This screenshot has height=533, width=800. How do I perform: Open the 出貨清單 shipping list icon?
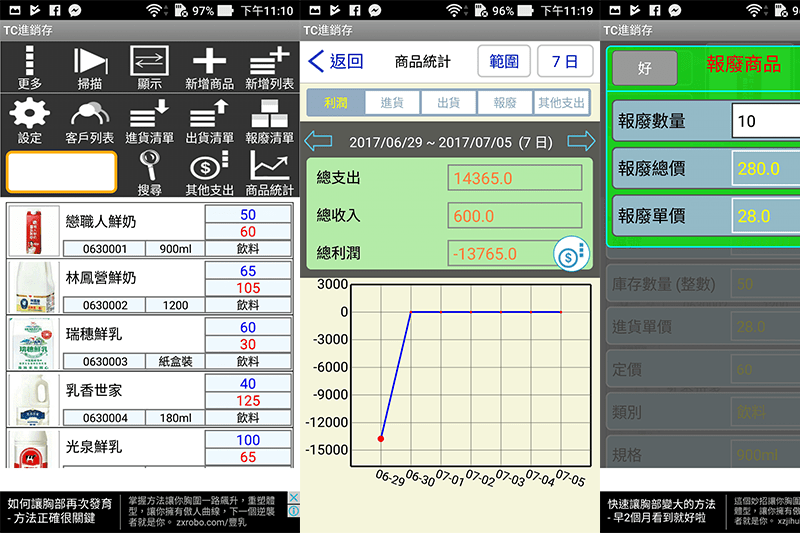[x=209, y=121]
